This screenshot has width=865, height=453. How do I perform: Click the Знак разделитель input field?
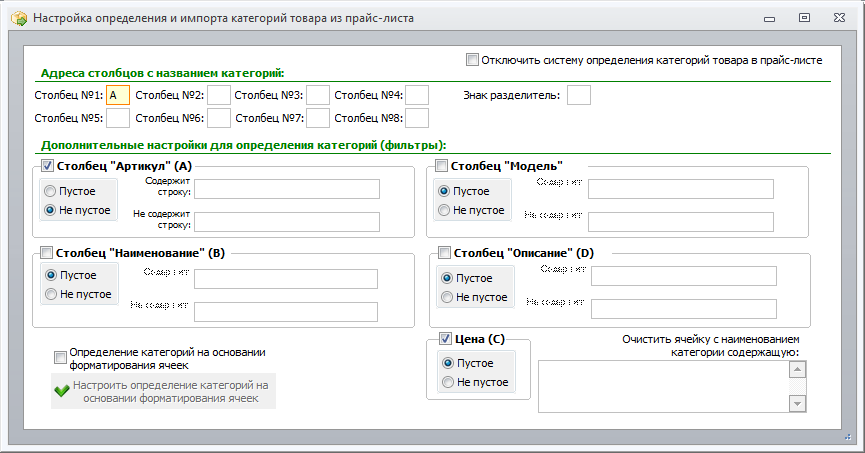coord(579,95)
